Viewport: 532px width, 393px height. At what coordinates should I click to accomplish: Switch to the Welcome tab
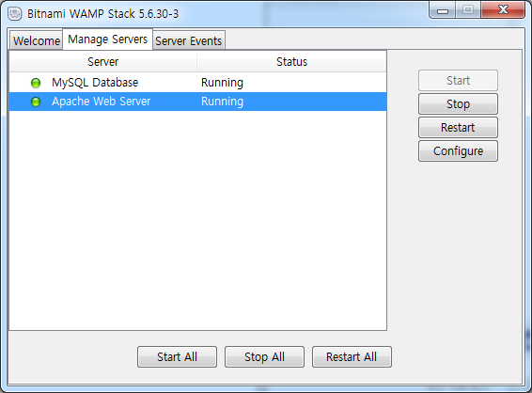coord(37,40)
